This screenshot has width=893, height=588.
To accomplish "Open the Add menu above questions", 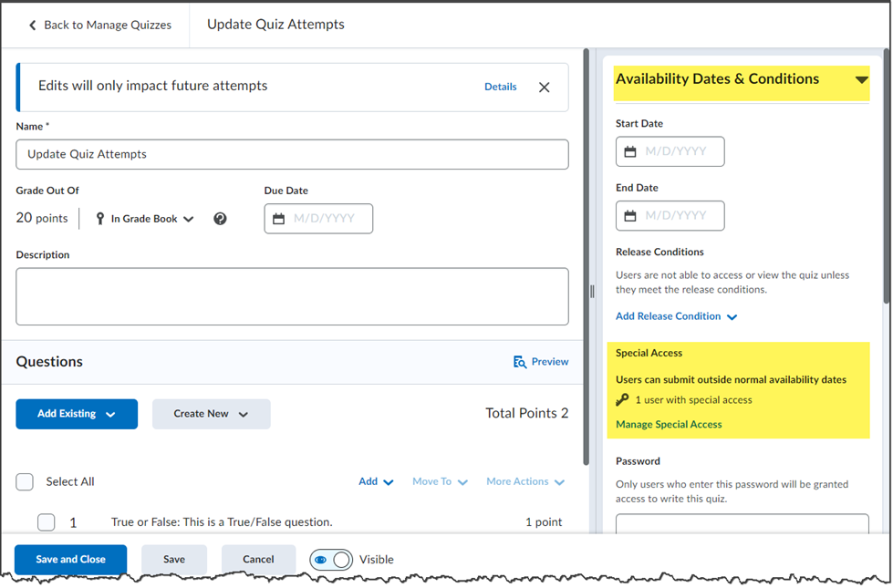I will tap(376, 482).
